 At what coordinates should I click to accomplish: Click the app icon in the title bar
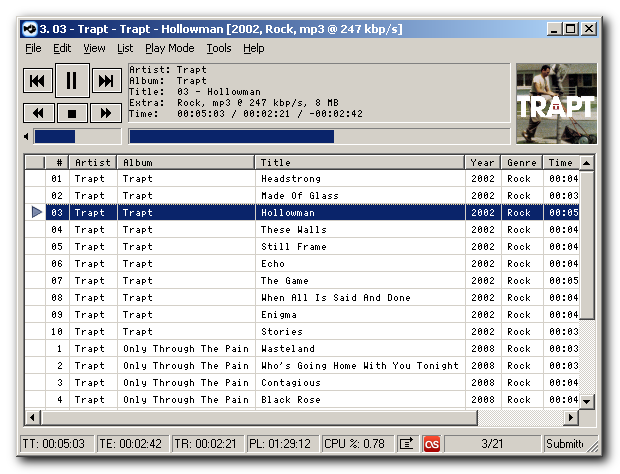pyautogui.click(x=30, y=29)
